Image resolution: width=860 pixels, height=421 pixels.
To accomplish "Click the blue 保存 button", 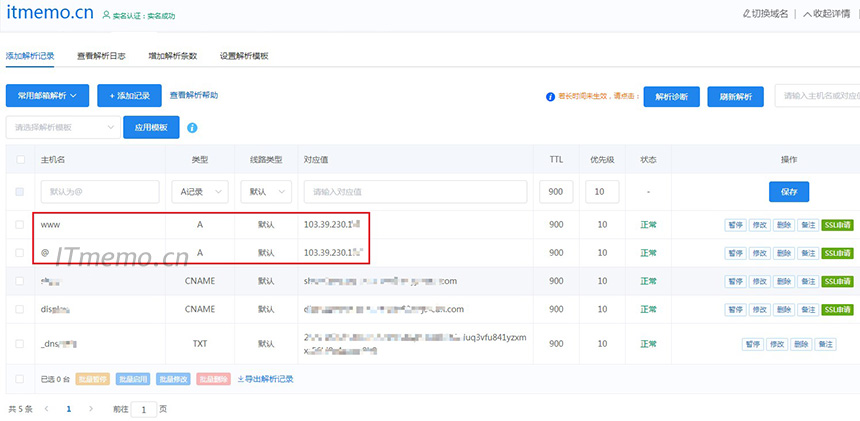I will point(789,192).
